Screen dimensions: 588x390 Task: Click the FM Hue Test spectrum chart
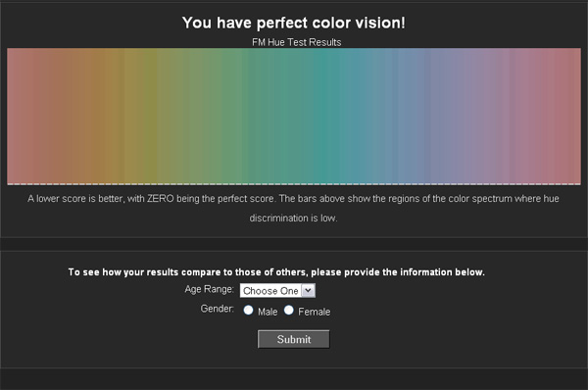(294, 117)
